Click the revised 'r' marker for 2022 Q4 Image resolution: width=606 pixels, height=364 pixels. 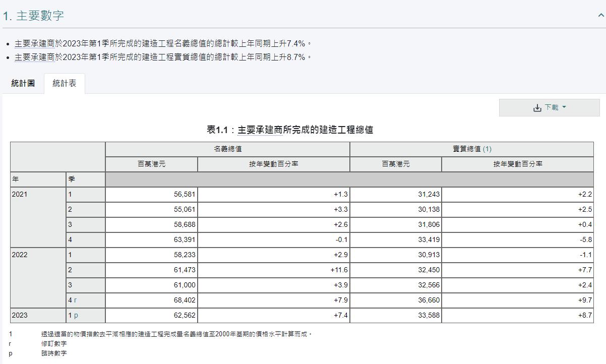(x=75, y=300)
